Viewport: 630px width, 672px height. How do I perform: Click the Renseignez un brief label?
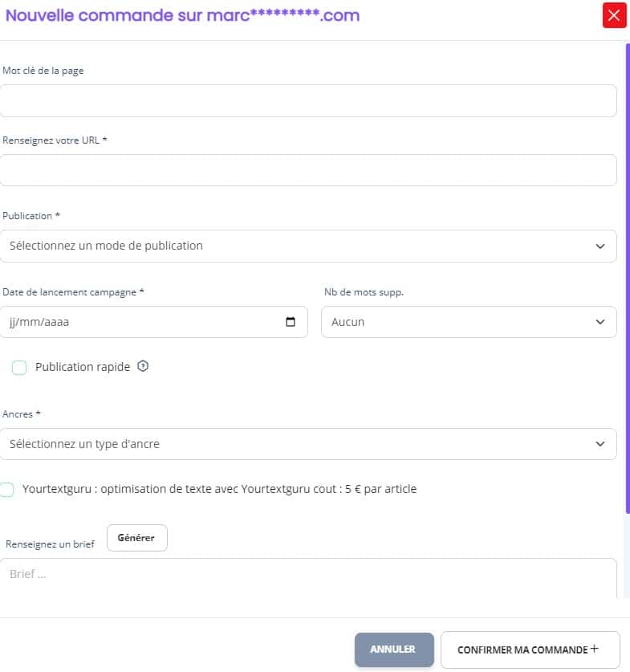pyautogui.click(x=50, y=544)
